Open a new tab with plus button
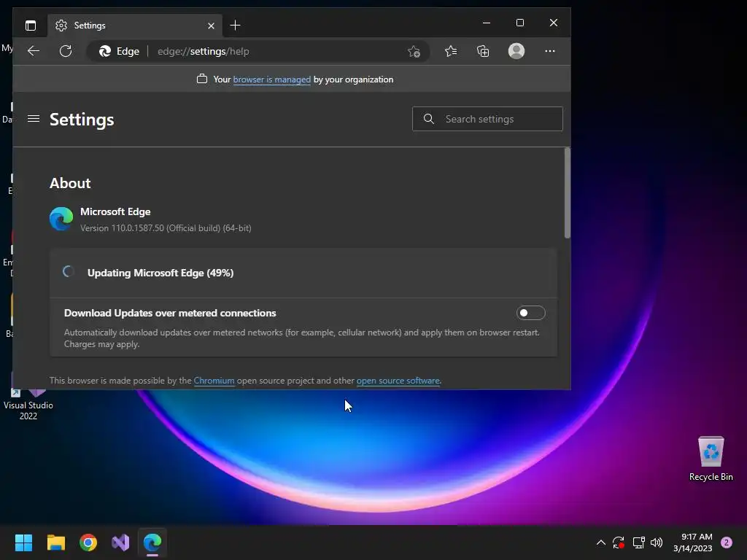Image resolution: width=747 pixels, height=560 pixels. click(235, 26)
